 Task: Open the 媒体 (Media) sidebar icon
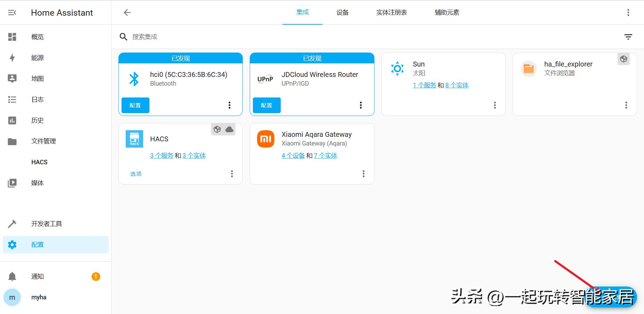(x=12, y=183)
